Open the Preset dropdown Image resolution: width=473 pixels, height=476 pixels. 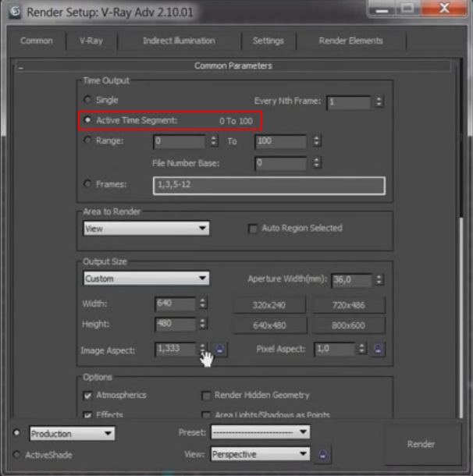click(261, 432)
